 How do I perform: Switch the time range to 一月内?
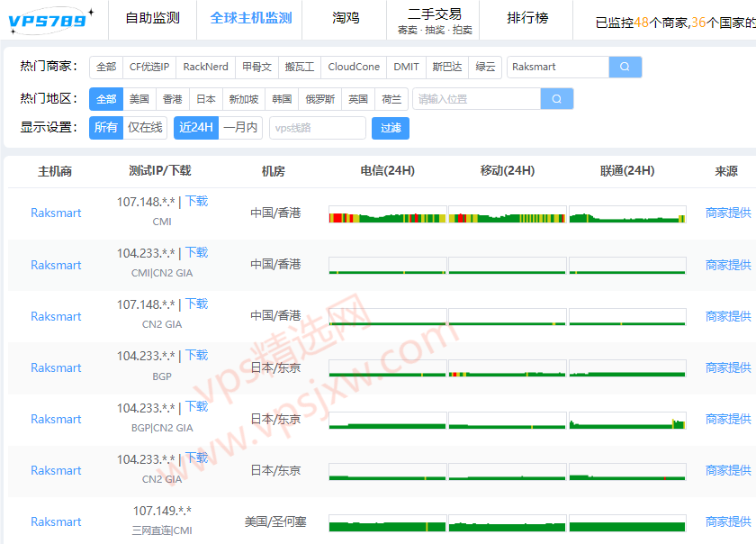tap(240, 128)
